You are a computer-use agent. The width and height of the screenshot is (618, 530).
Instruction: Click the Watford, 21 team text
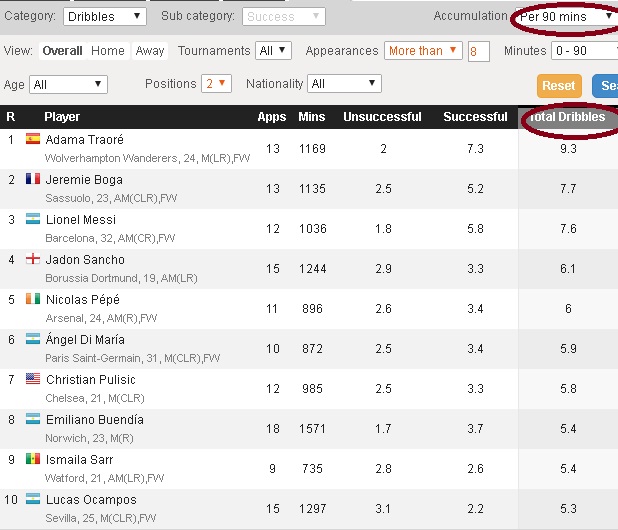74,478
